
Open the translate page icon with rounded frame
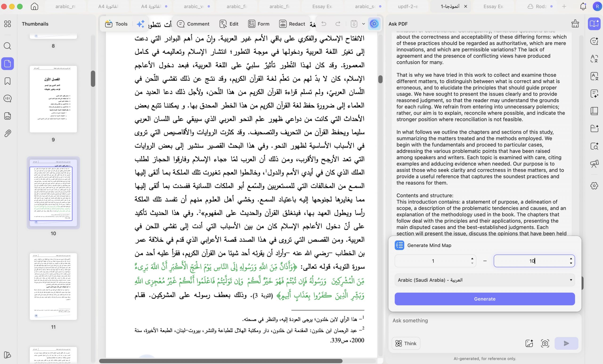594,76
